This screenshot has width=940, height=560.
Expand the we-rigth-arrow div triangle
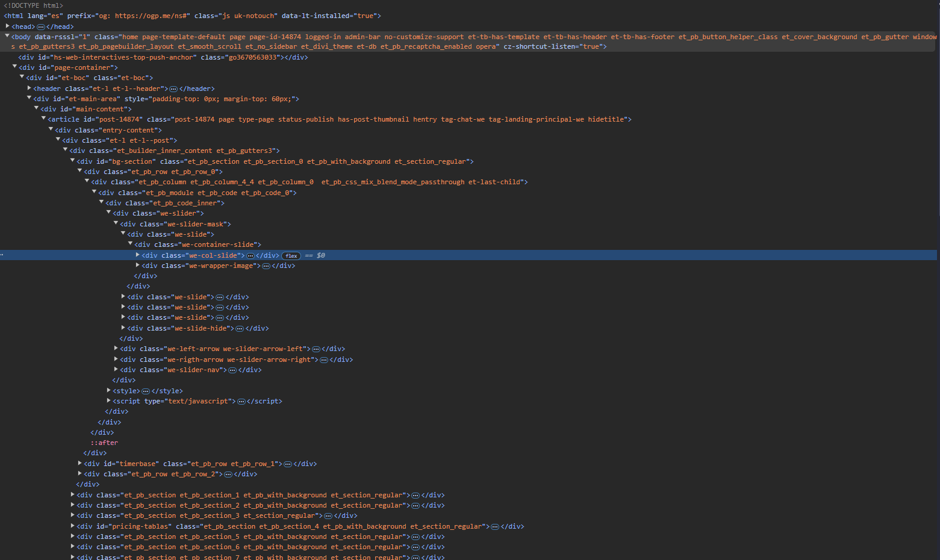click(116, 359)
